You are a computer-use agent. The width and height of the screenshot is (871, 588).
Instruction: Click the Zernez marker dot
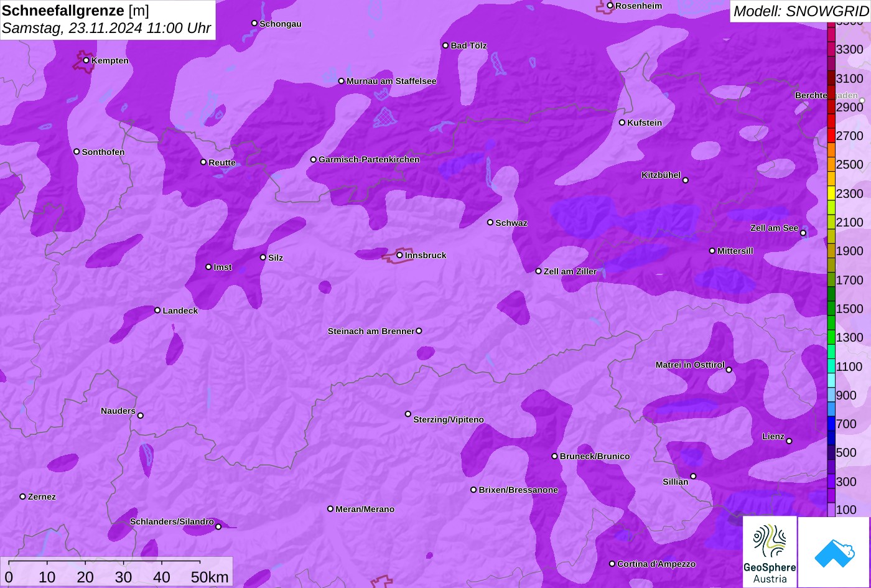coord(23,497)
